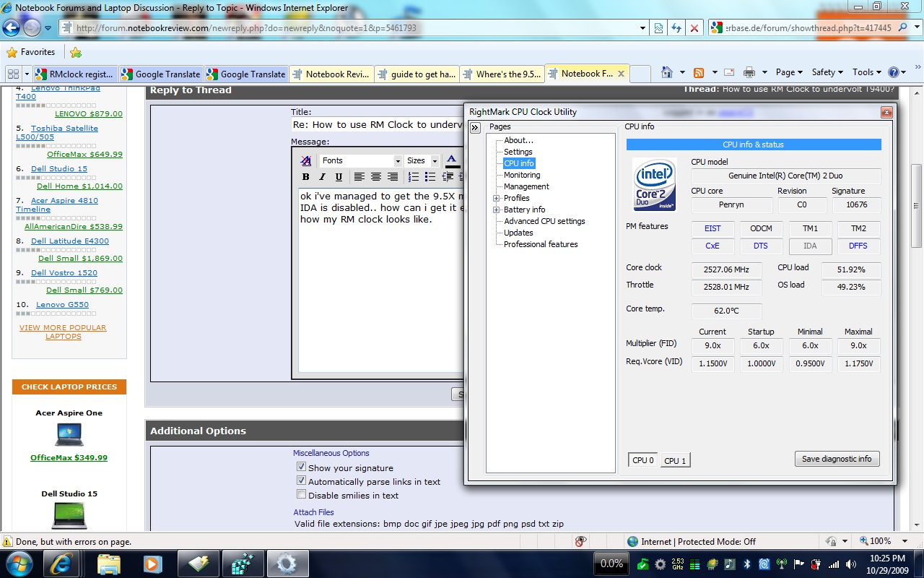
Task: Click the compatibility view icon
Action: click(659, 28)
